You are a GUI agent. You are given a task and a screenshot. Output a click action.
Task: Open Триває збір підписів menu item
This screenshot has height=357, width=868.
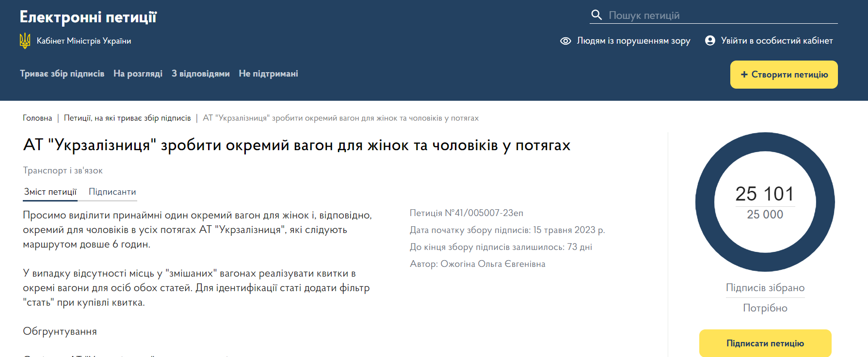pyautogui.click(x=62, y=74)
